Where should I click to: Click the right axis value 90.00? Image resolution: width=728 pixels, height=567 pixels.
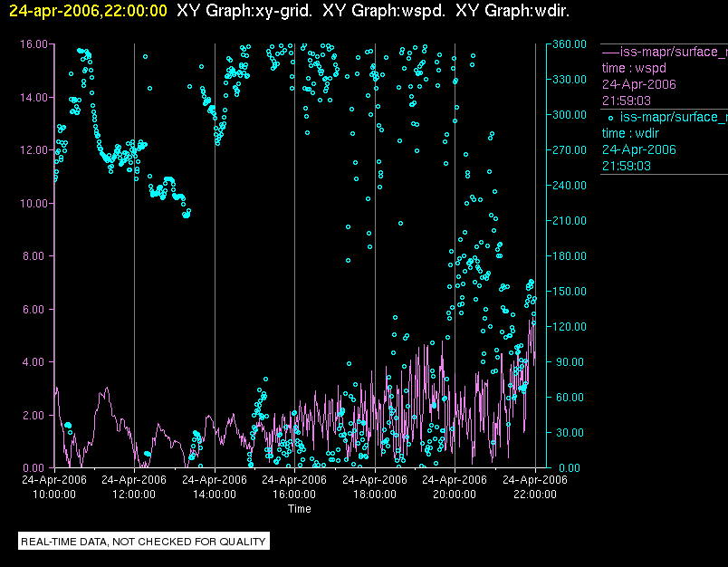[x=570, y=362]
